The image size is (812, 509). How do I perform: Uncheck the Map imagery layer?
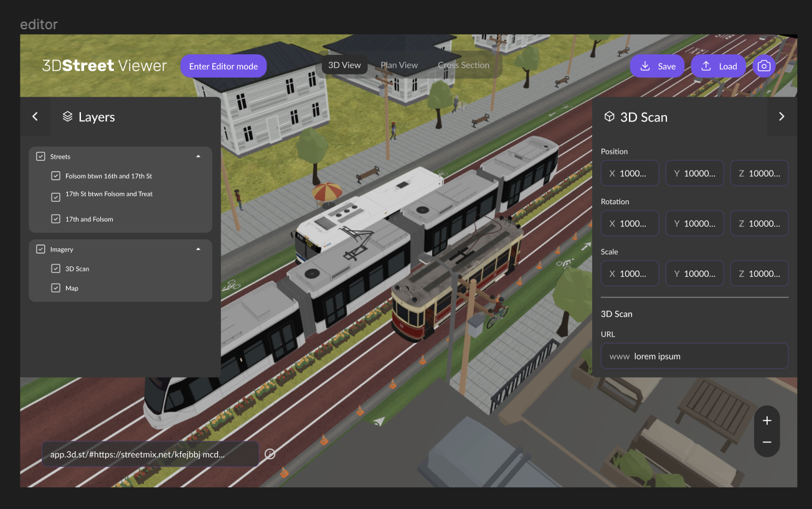tap(55, 287)
